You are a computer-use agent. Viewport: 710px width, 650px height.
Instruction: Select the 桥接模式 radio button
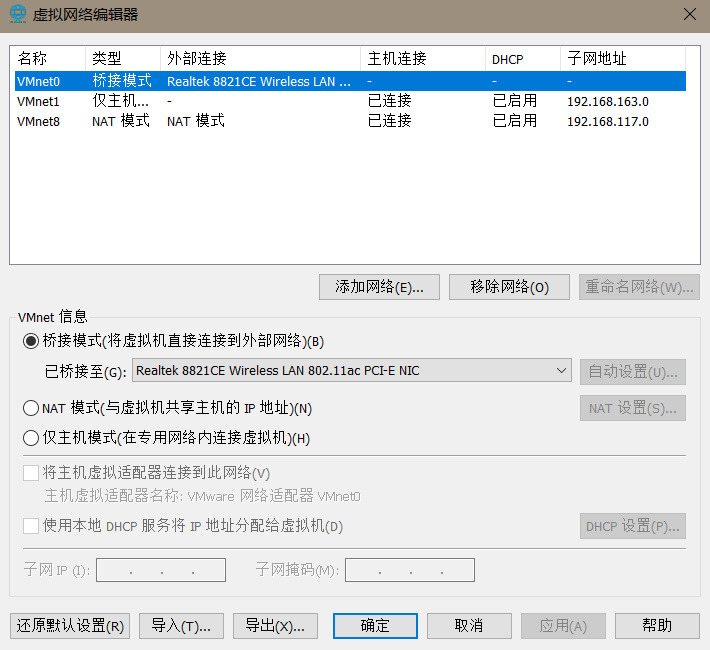click(x=31, y=341)
